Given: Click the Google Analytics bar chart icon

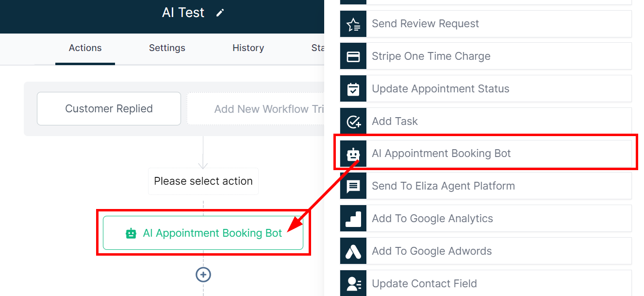Looking at the screenshot, I should pyautogui.click(x=353, y=219).
